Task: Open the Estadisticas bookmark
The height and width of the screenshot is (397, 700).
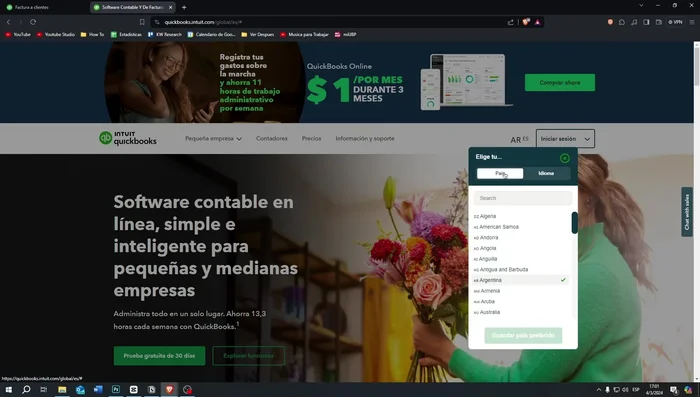Action: tap(126, 34)
